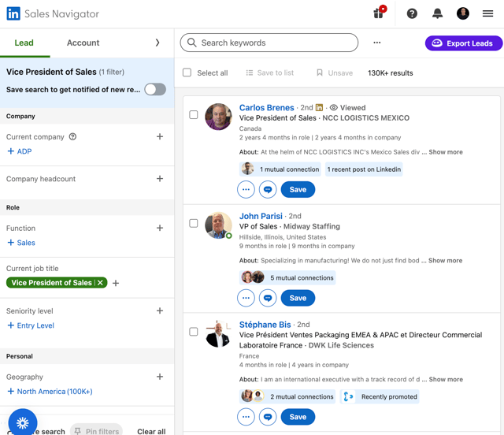Screen dimensions: 504x435
Task: Show more of Stéphane Bis About text
Action: pos(446,379)
